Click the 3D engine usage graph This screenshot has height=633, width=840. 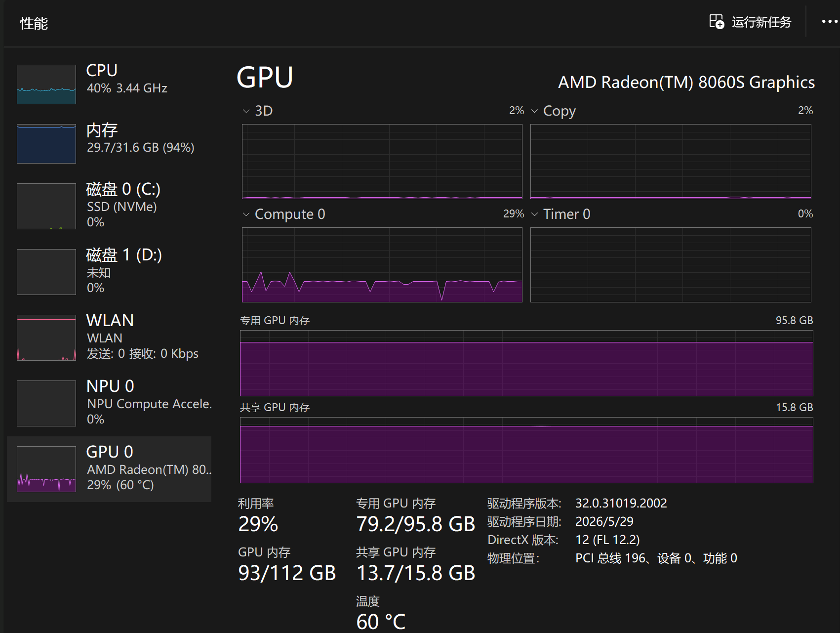pyautogui.click(x=382, y=162)
